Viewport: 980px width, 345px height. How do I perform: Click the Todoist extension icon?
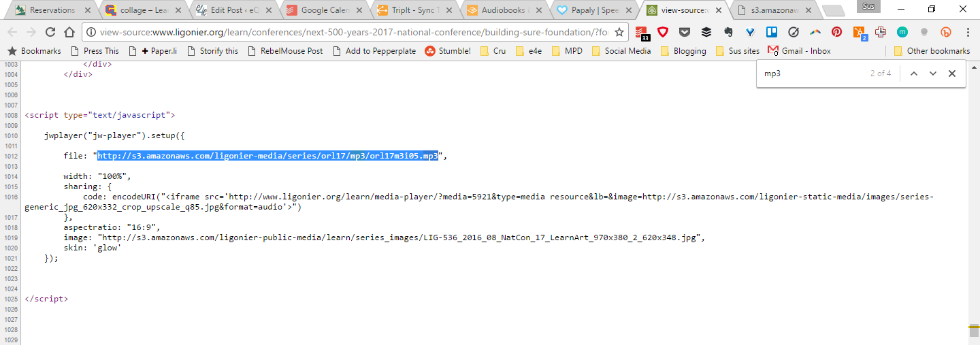click(641, 32)
